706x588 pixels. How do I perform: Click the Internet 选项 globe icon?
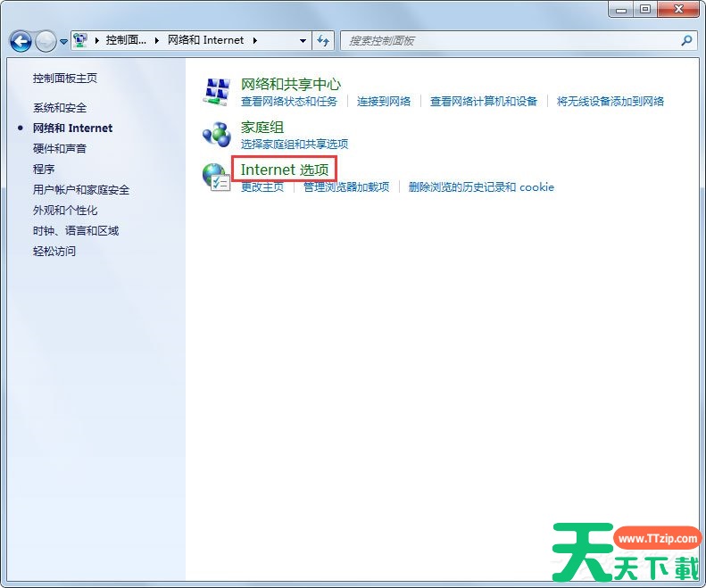(216, 177)
